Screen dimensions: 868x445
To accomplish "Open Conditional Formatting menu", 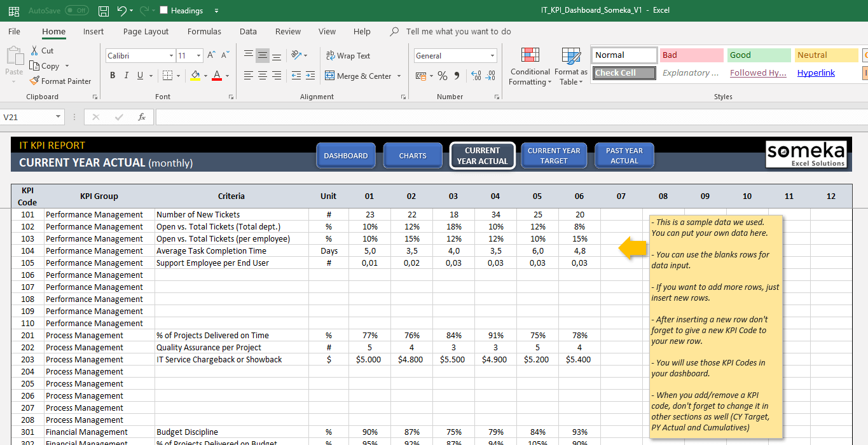I will tap(530, 66).
